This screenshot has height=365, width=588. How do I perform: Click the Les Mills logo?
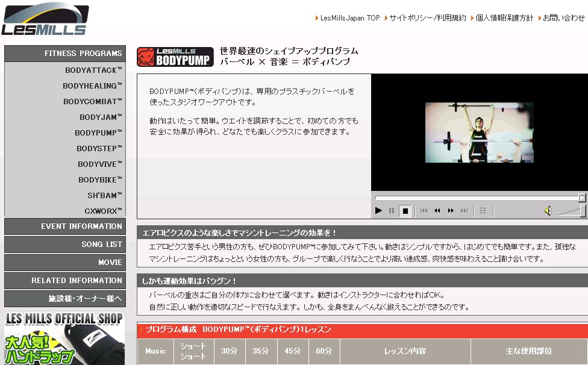(45, 19)
